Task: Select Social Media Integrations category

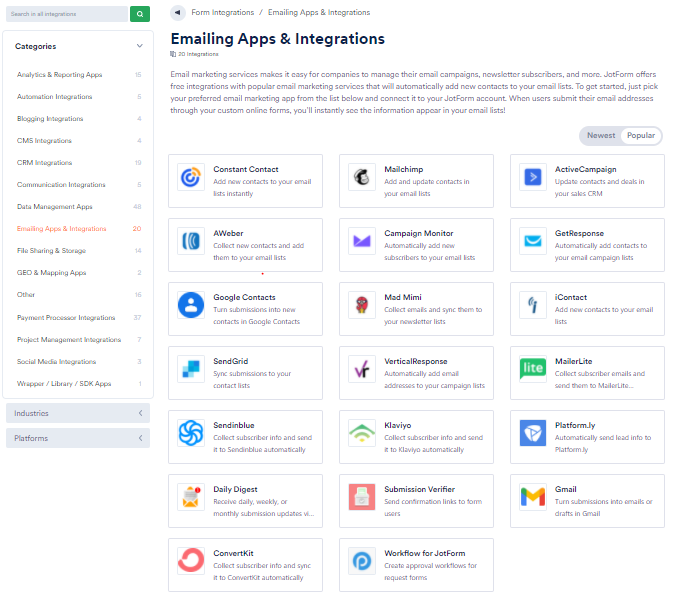Action: pos(57,362)
